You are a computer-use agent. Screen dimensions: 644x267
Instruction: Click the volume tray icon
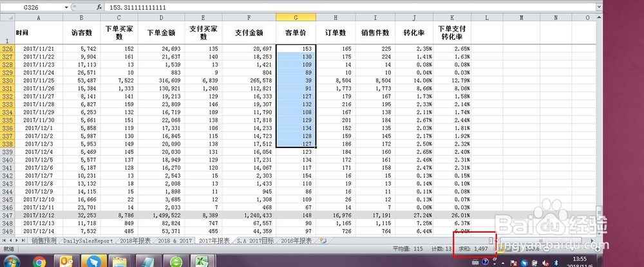pos(545,262)
